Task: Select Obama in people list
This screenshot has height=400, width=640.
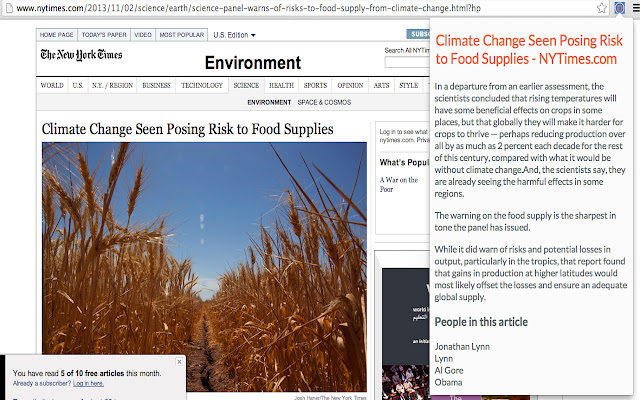Action: [x=448, y=382]
